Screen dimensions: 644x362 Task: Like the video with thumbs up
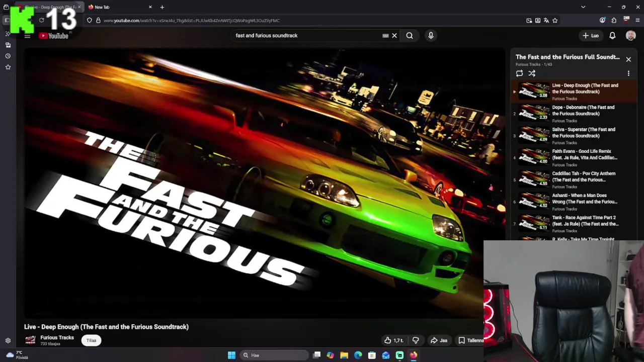coord(394,340)
